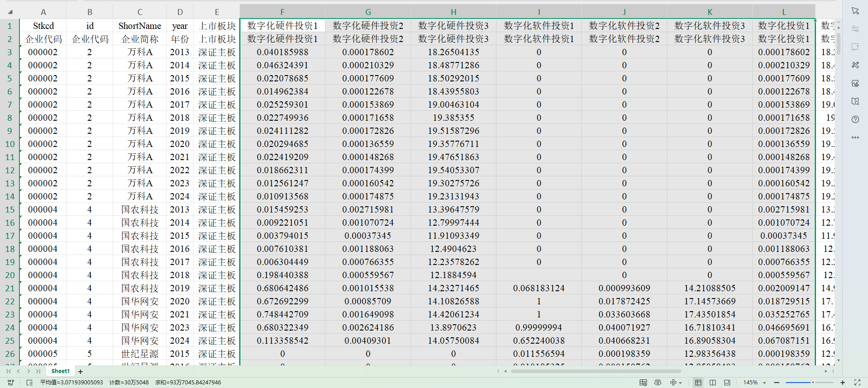Open the style brush tool in sidebar
This screenshot has height=388, width=868.
pyautogui.click(x=855, y=65)
